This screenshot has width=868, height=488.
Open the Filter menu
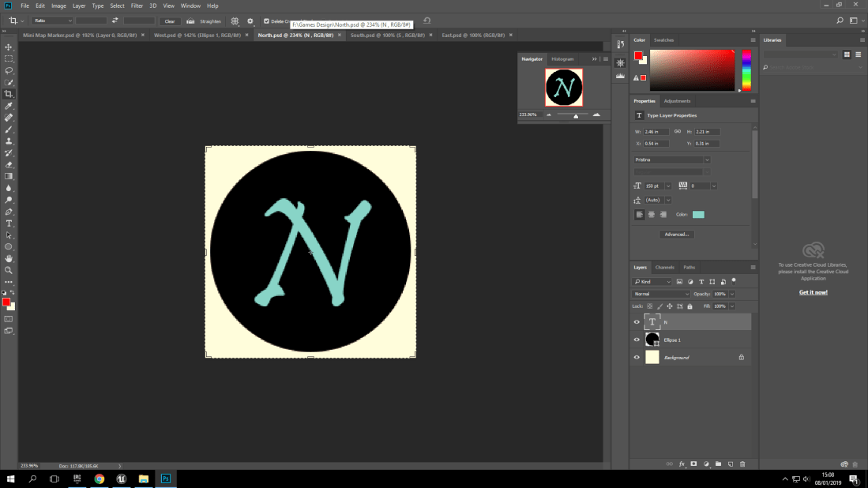[137, 6]
